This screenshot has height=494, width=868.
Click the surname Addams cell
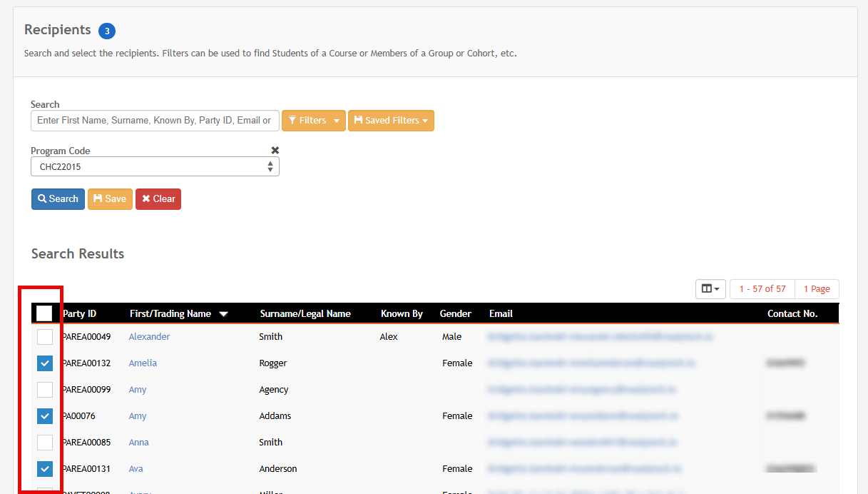tap(275, 416)
